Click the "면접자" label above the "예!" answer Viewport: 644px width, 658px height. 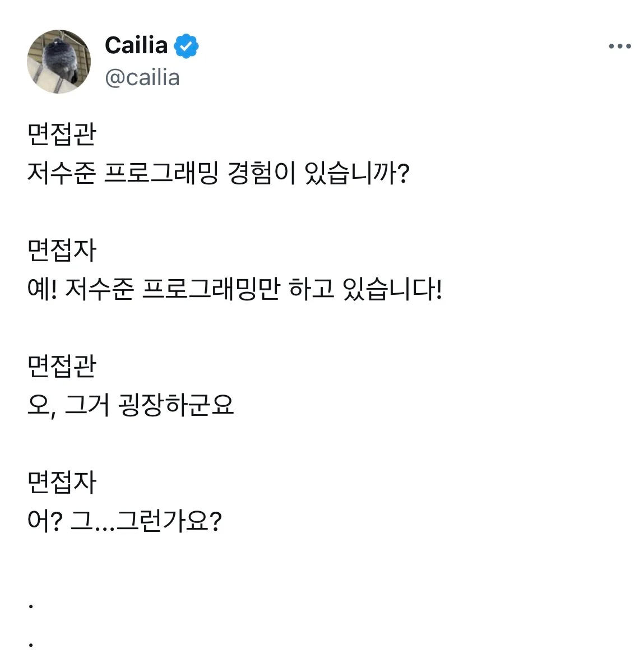(62, 250)
